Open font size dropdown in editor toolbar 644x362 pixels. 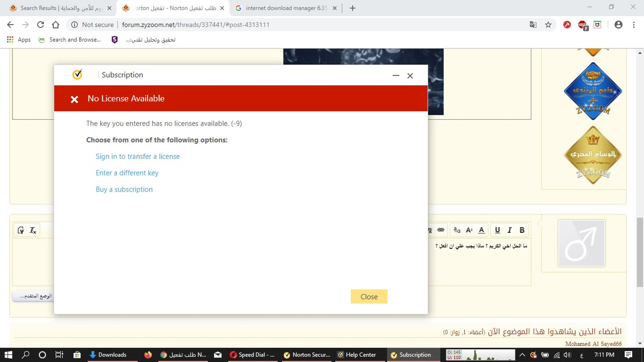469,230
